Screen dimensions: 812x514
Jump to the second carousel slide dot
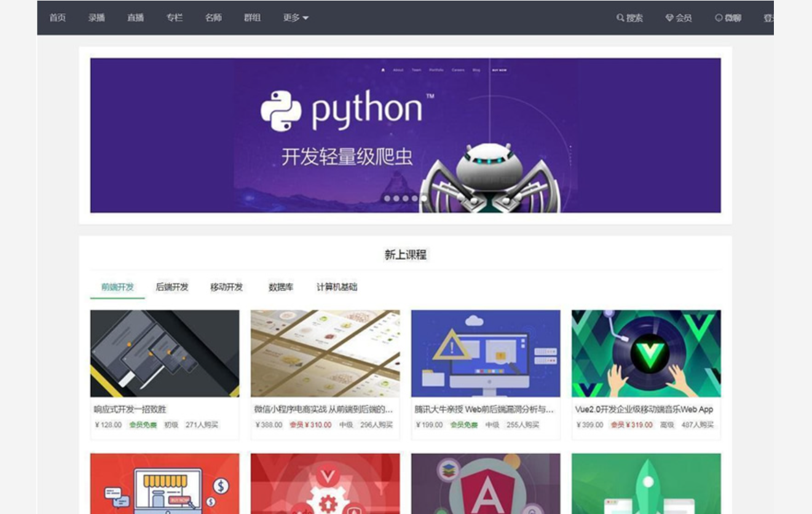click(x=396, y=198)
